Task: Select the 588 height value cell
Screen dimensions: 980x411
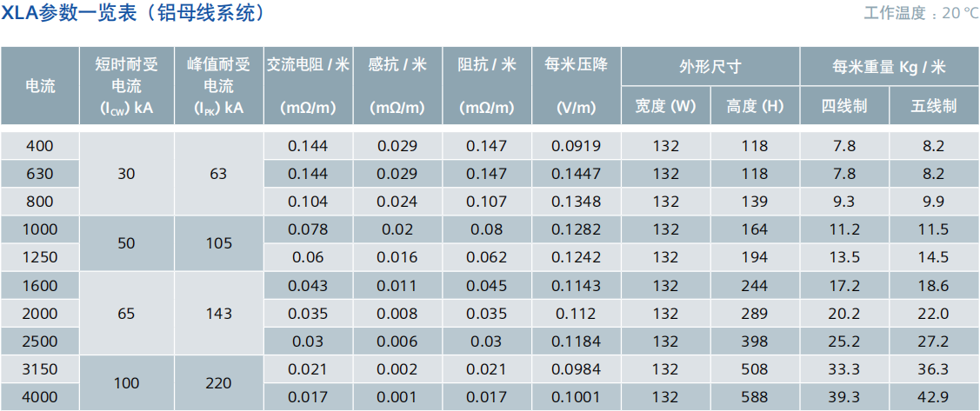Action: pyautogui.click(x=755, y=397)
